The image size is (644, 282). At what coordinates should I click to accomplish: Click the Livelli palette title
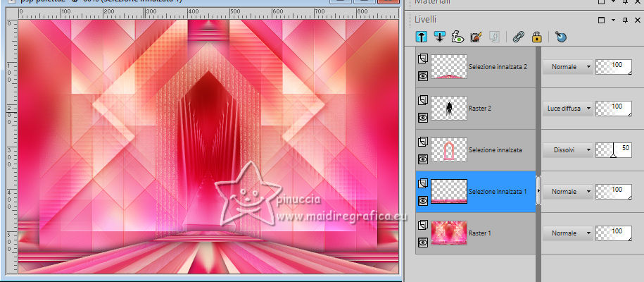click(426, 19)
